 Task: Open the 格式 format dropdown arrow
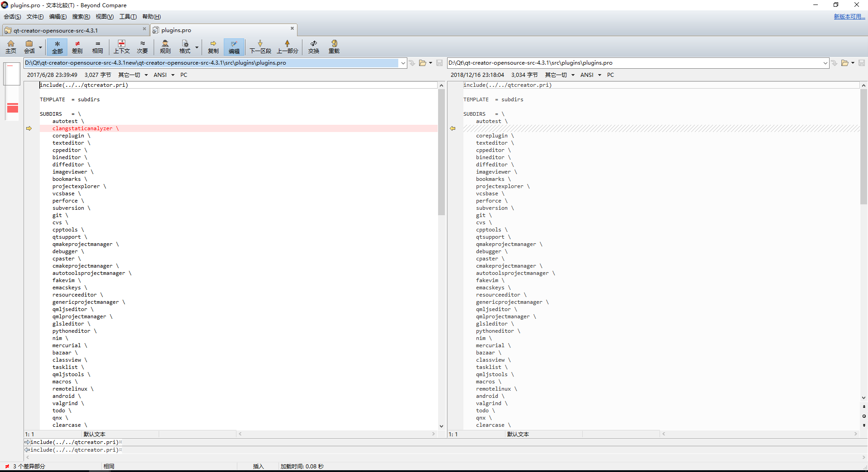coord(196,47)
